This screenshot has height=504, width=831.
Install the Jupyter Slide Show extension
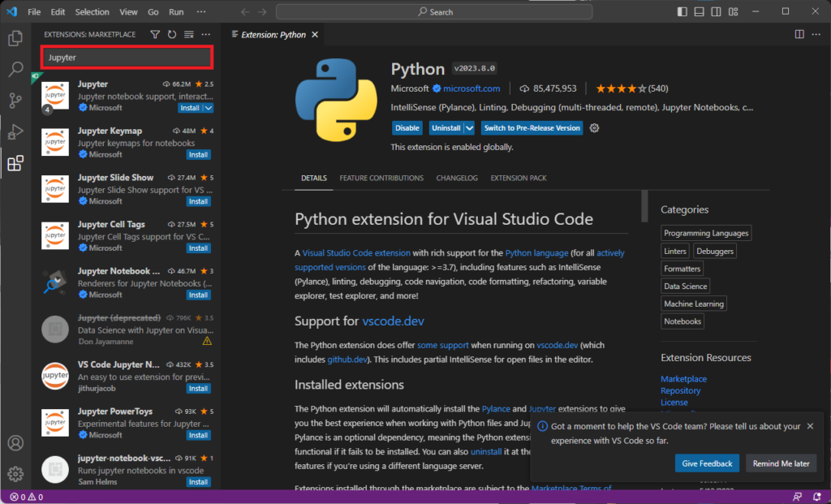(198, 201)
